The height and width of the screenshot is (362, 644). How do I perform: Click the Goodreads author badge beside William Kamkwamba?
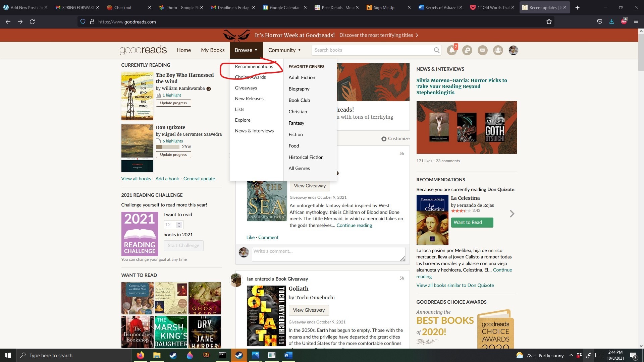pyautogui.click(x=208, y=89)
